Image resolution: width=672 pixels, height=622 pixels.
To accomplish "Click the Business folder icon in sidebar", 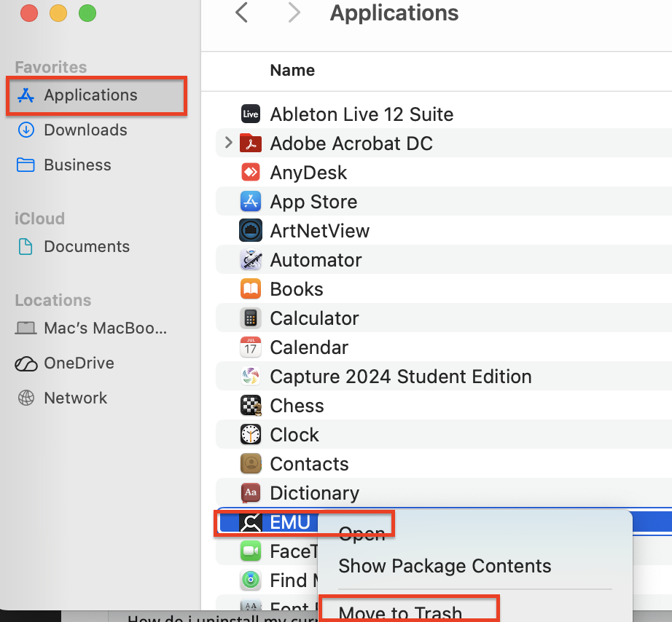I will coord(26,165).
